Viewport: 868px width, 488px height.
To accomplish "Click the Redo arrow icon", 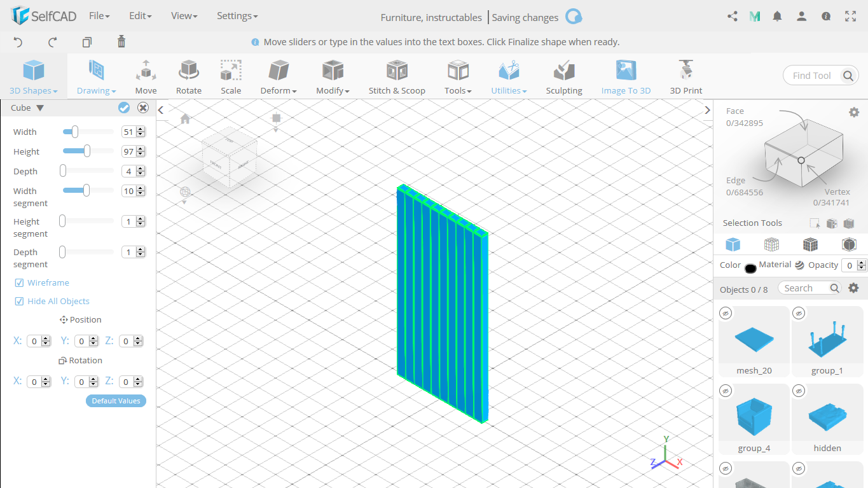I will [x=53, y=42].
